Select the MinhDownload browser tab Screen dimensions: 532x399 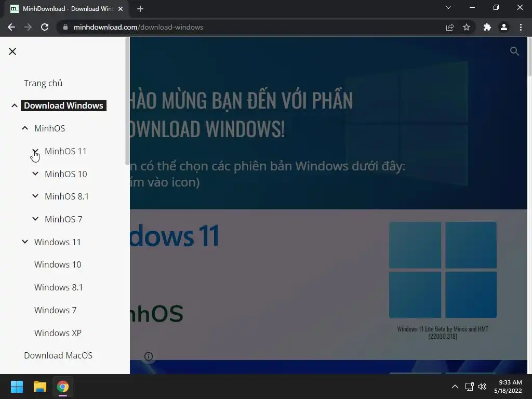point(66,9)
